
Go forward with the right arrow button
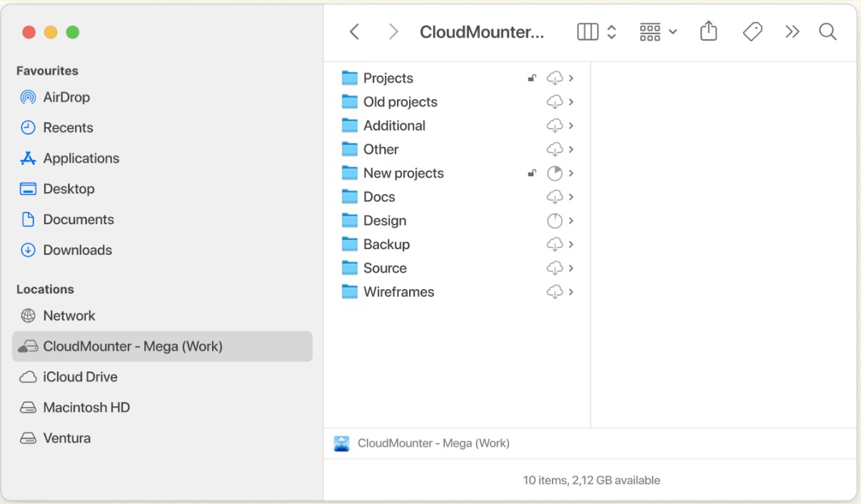click(393, 31)
